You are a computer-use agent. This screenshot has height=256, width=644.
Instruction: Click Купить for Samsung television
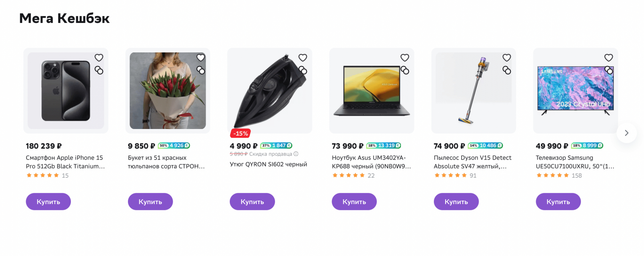click(558, 202)
